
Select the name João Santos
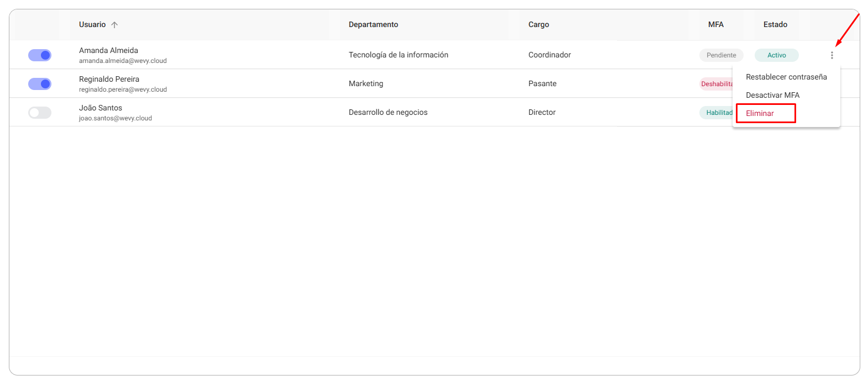[x=101, y=108]
